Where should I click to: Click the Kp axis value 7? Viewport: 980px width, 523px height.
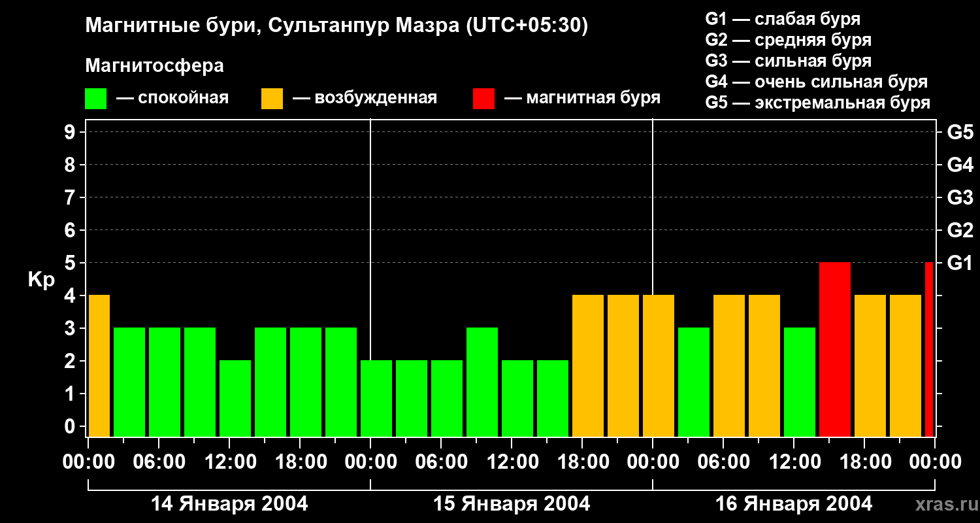click(71, 198)
